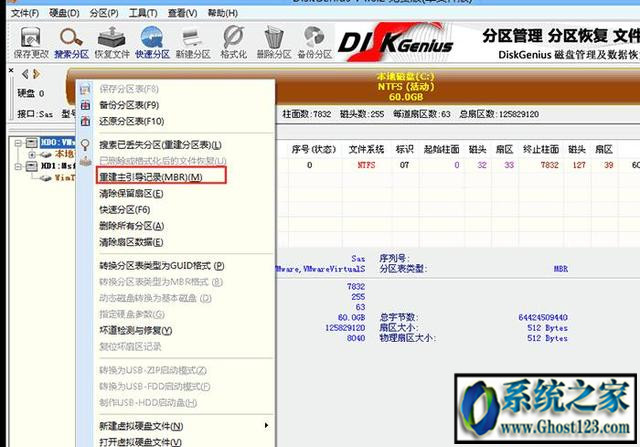The image size is (640, 447).
Task: Choose 快速分区(F6) in context menu
Action: tap(124, 210)
